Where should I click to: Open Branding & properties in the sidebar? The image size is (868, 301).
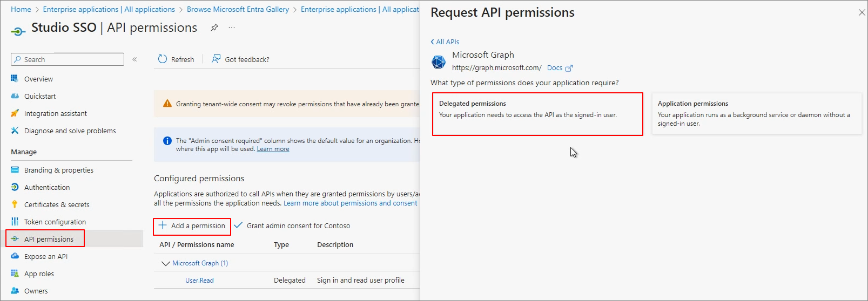59,170
